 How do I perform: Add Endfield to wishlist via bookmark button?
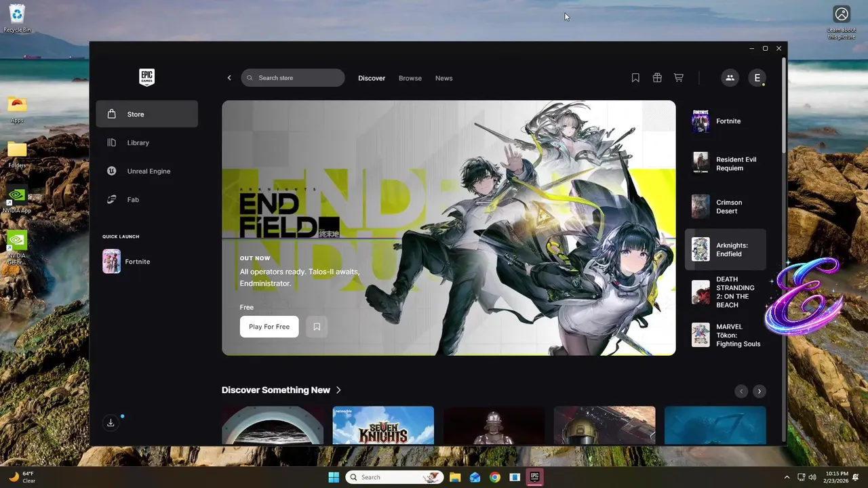tap(317, 327)
